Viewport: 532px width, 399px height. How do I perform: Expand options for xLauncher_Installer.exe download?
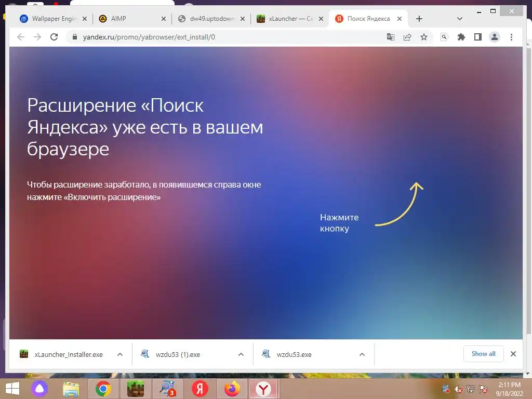coord(120,354)
